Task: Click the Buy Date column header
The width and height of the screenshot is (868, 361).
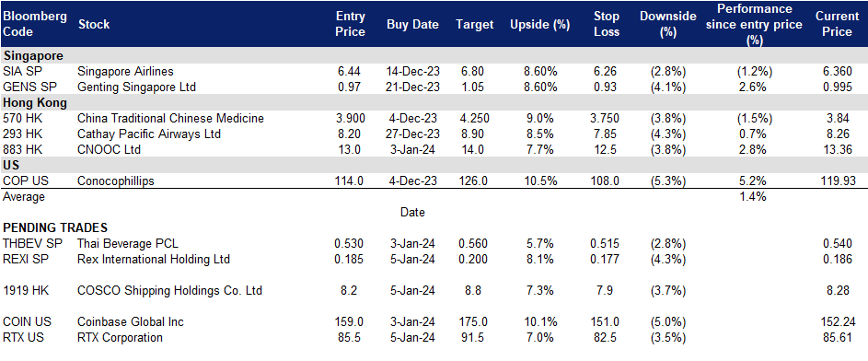Action: [412, 24]
